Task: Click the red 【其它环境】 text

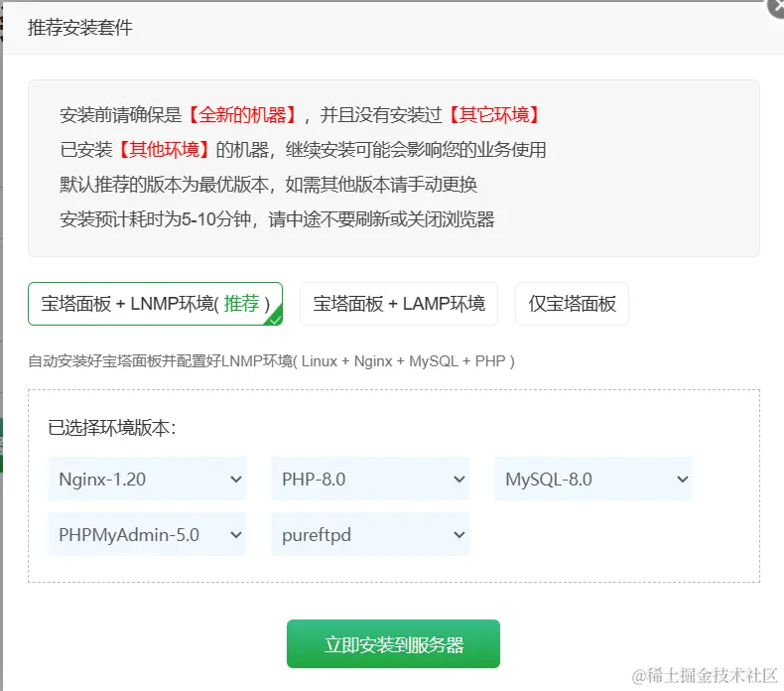Action: click(x=494, y=115)
